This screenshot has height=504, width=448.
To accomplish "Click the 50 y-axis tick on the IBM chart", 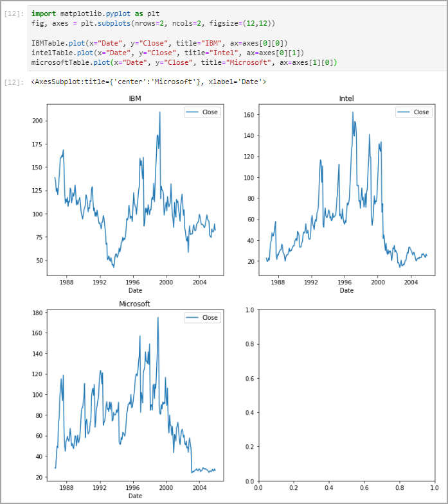I will 39,261.
